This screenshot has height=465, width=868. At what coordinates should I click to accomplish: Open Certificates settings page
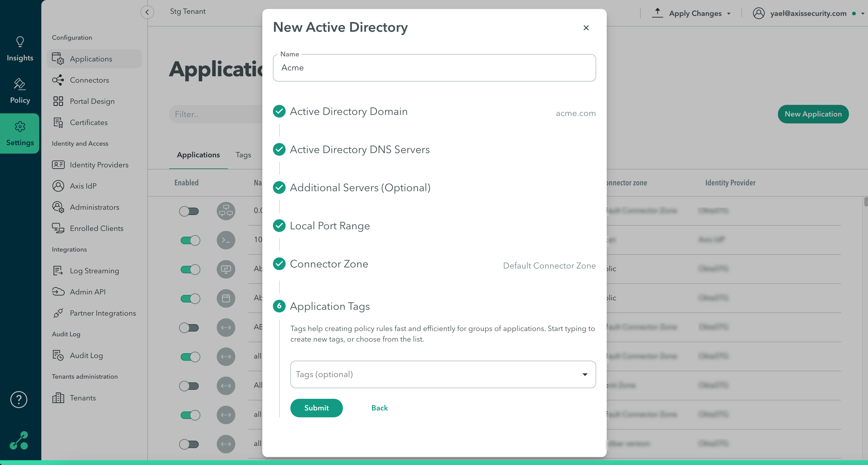point(88,123)
